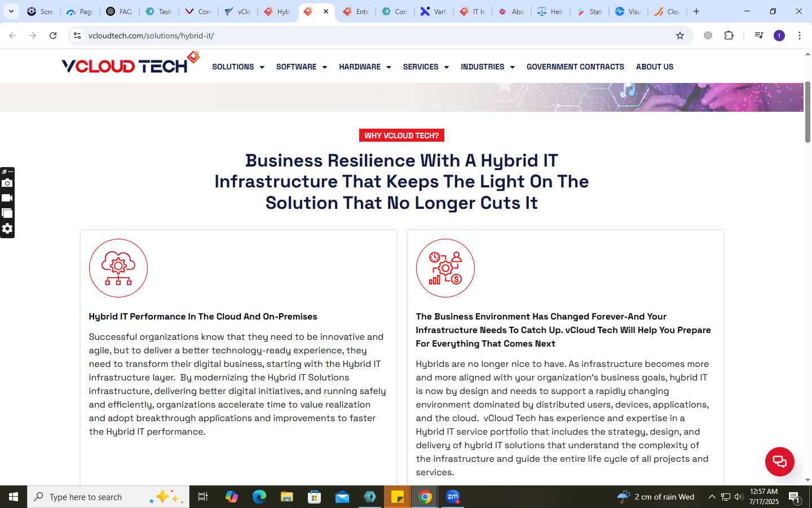Open the Chrome profile avatar
This screenshot has width=812, height=508.
coord(779,36)
